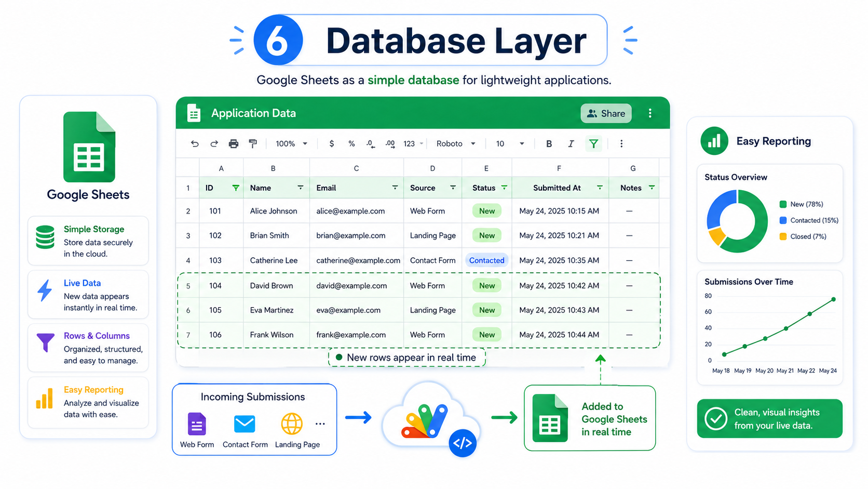Click the Redo arrow in the toolbar
This screenshot has height=489, width=868.
(214, 144)
